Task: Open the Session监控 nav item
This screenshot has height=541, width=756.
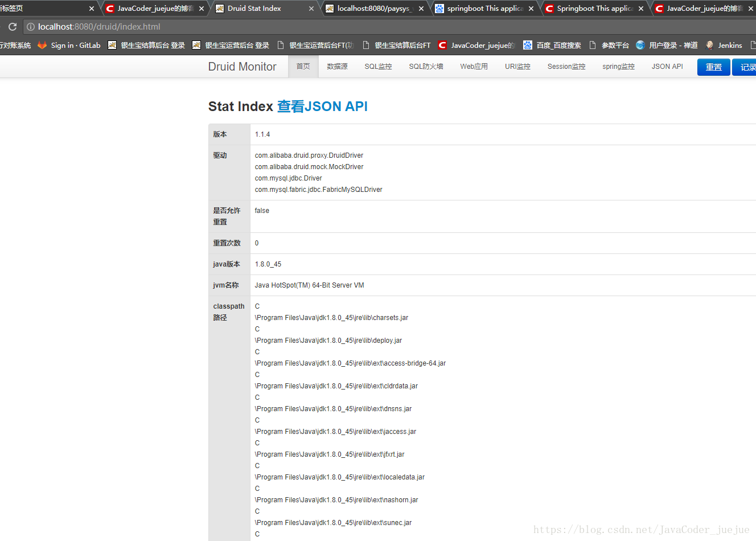Action: pos(566,67)
